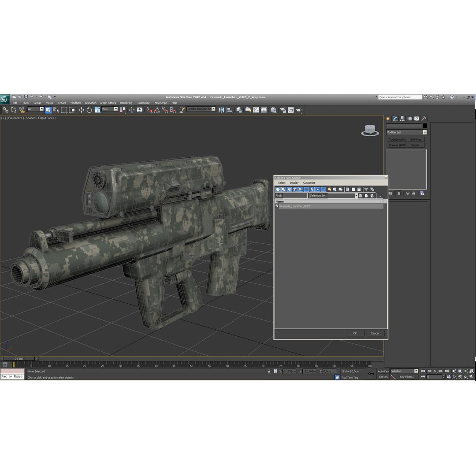Select the Select and Move tool
476x476 pixels.
pos(81,110)
